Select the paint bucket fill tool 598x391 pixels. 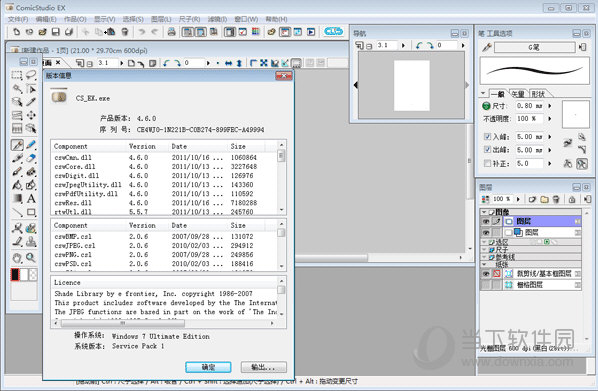click(x=17, y=185)
